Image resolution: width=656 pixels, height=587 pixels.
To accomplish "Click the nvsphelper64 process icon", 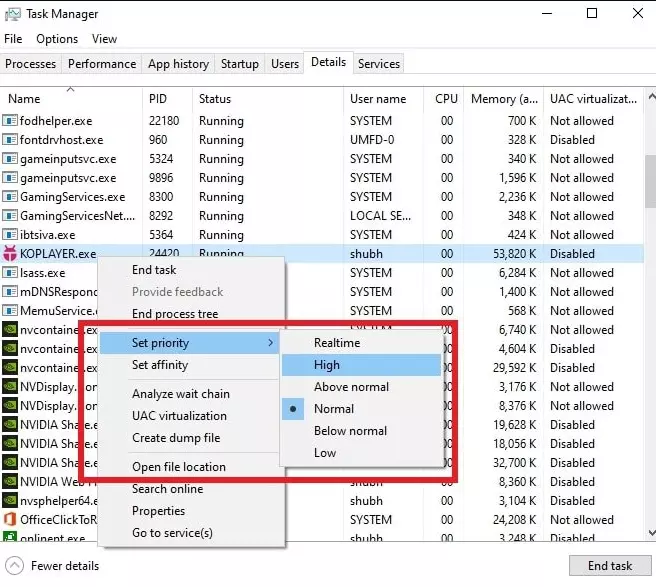I will (x=10, y=500).
